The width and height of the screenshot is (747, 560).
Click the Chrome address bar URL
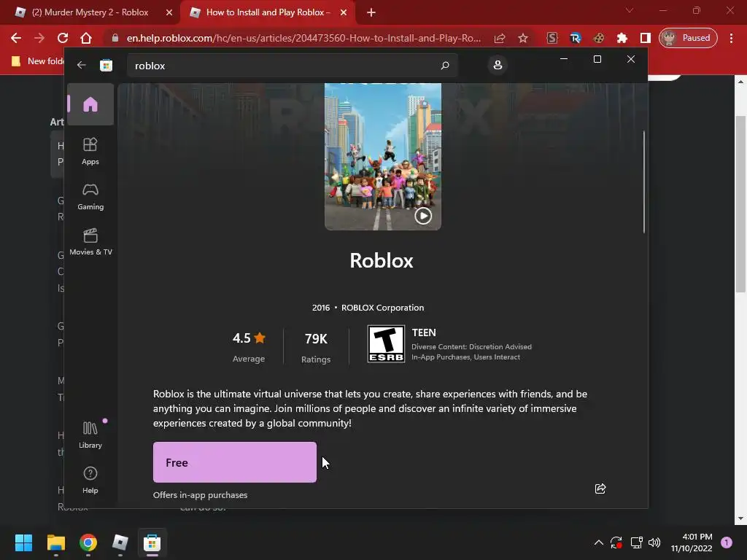(303, 38)
